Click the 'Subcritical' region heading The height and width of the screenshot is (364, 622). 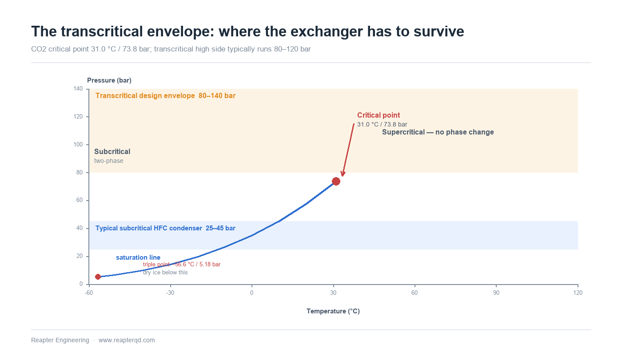point(112,152)
